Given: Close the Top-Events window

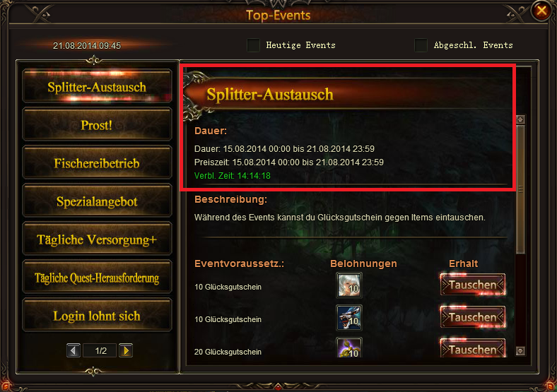Looking at the screenshot, I should [541, 11].
